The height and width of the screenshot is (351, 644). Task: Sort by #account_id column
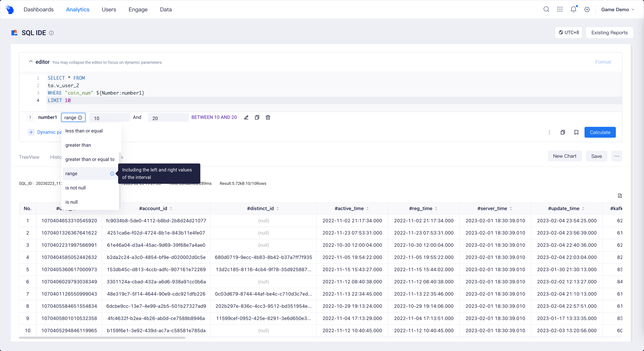(171, 208)
